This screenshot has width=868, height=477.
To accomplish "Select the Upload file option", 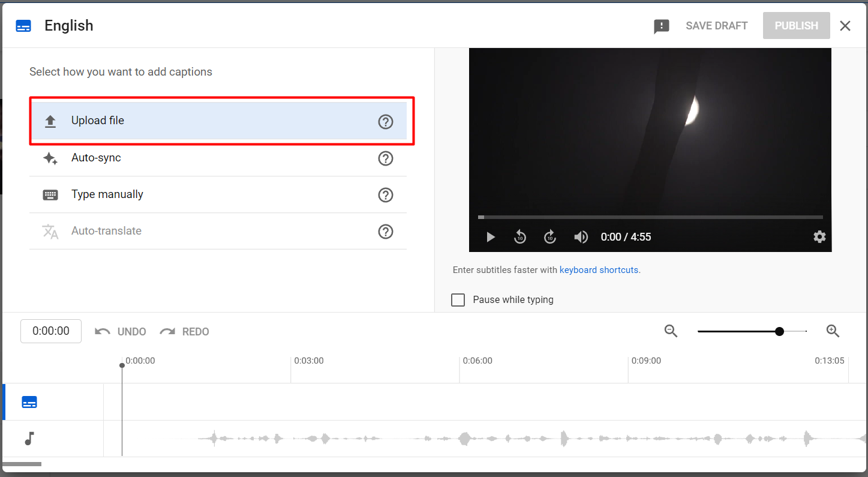I will coord(219,121).
